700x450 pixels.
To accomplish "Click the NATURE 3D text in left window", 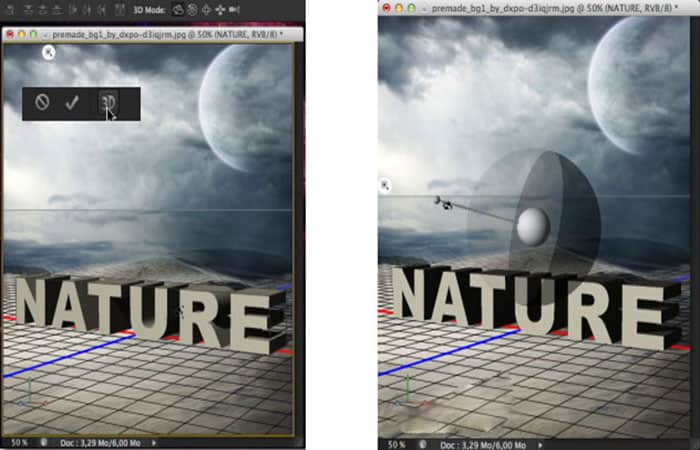I will [150, 314].
